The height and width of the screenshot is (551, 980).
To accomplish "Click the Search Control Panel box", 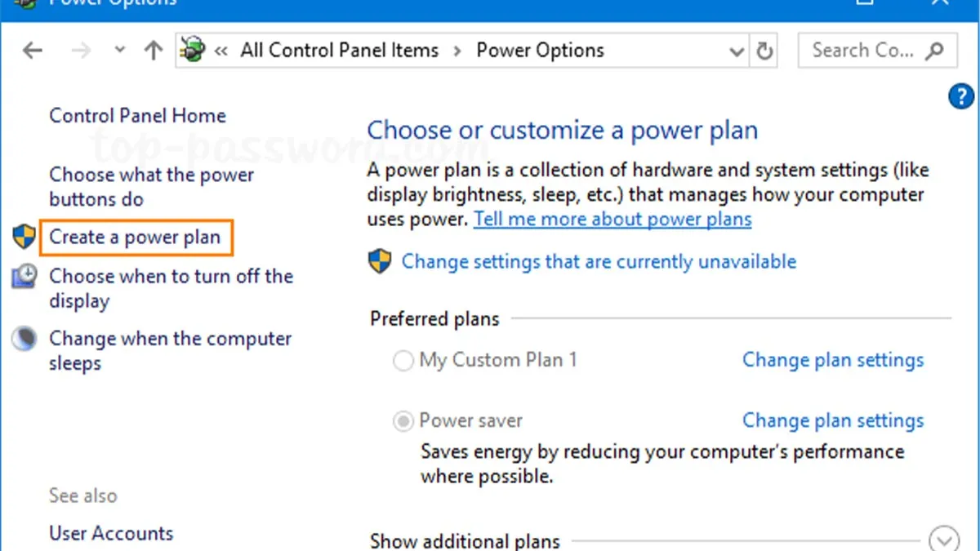I will (866, 51).
